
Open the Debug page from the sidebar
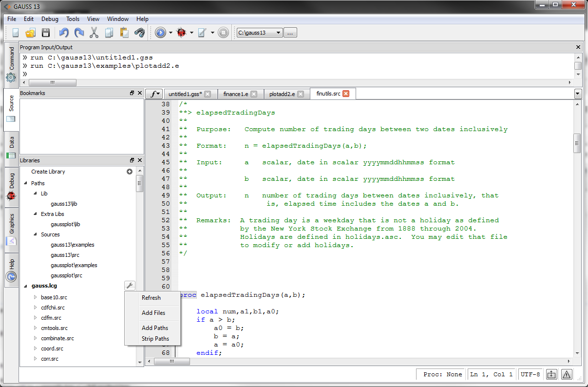click(x=11, y=187)
